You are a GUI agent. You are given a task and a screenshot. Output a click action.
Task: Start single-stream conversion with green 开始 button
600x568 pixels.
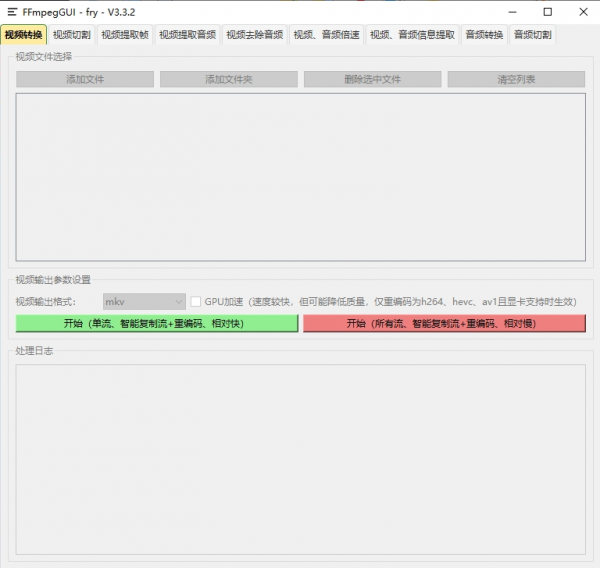(157, 323)
